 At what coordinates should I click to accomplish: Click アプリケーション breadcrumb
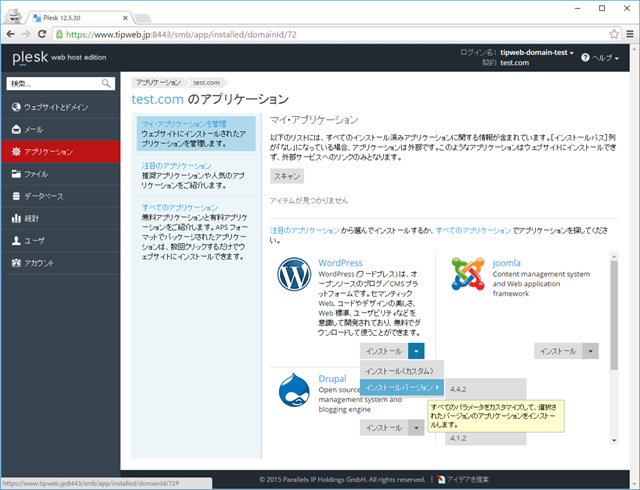click(x=158, y=82)
